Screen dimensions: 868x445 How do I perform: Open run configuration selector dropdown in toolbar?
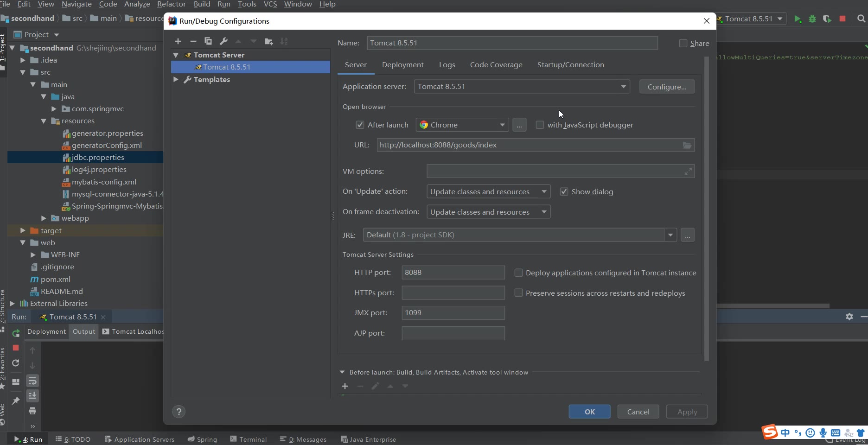751,19
